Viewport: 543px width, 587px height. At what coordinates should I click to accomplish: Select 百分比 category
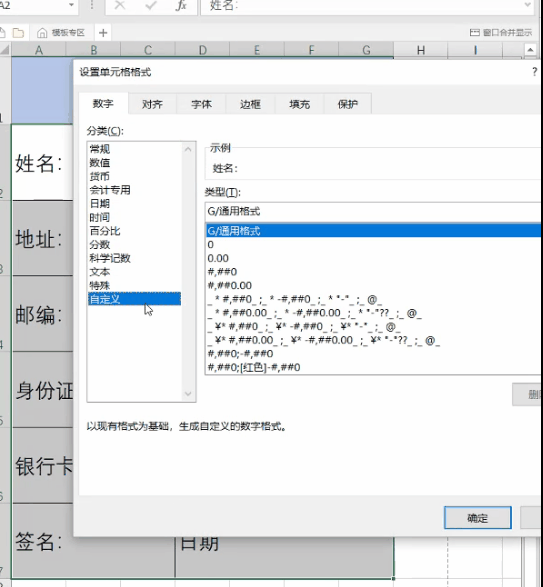(134, 231)
